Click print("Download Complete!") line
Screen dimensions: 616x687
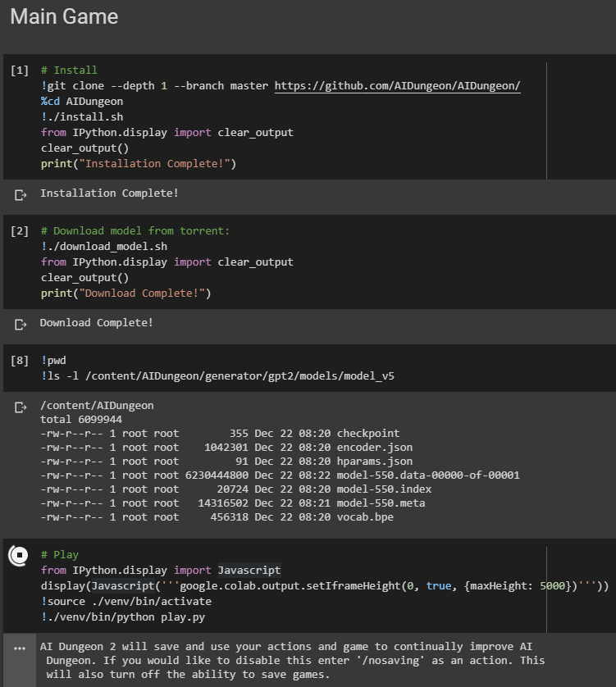tap(125, 293)
